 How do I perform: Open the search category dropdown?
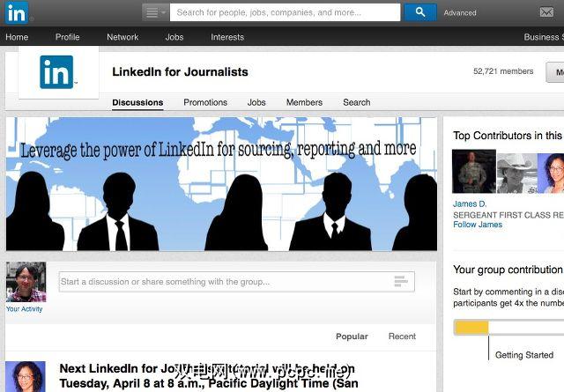tap(155, 12)
